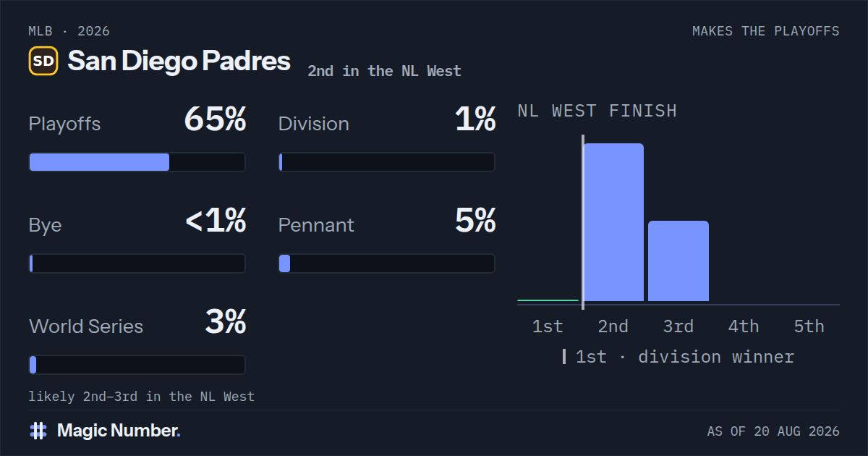The height and width of the screenshot is (456, 868).
Task: Click the Bye probability bar
Action: coord(137,263)
